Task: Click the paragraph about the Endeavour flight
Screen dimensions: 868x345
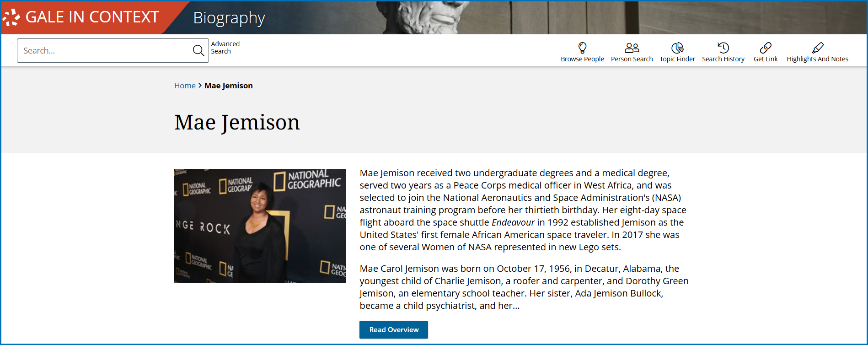Action: tap(523, 210)
